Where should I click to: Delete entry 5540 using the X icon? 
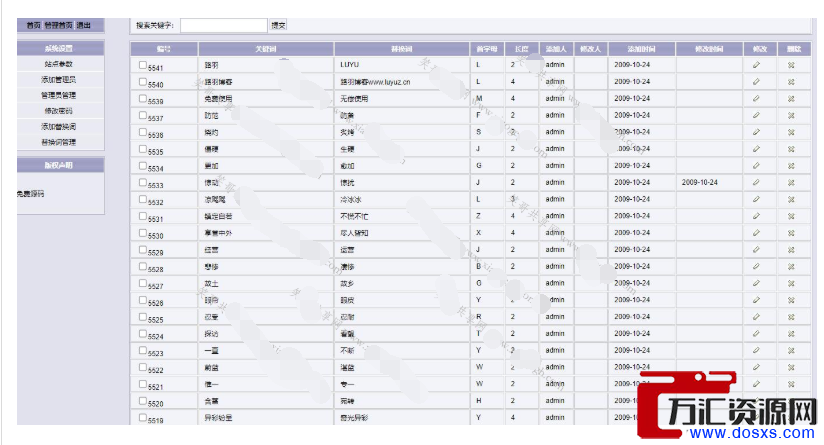[x=791, y=82]
